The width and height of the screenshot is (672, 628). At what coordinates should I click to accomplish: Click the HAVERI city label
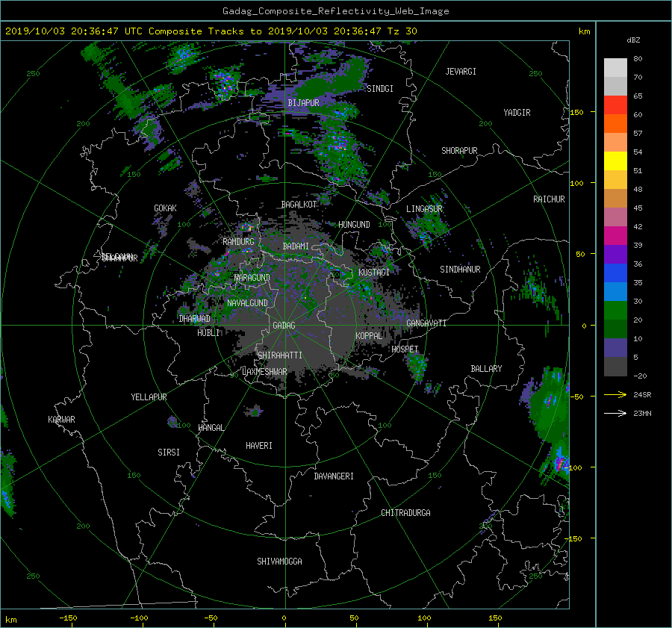pos(259,446)
